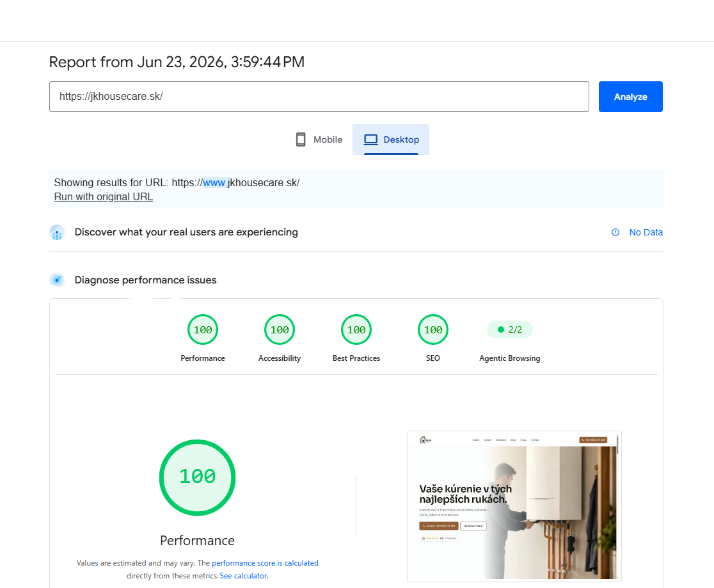This screenshot has height=588, width=714.
Task: Click the Diagnose performance issues heading
Action: (x=146, y=280)
